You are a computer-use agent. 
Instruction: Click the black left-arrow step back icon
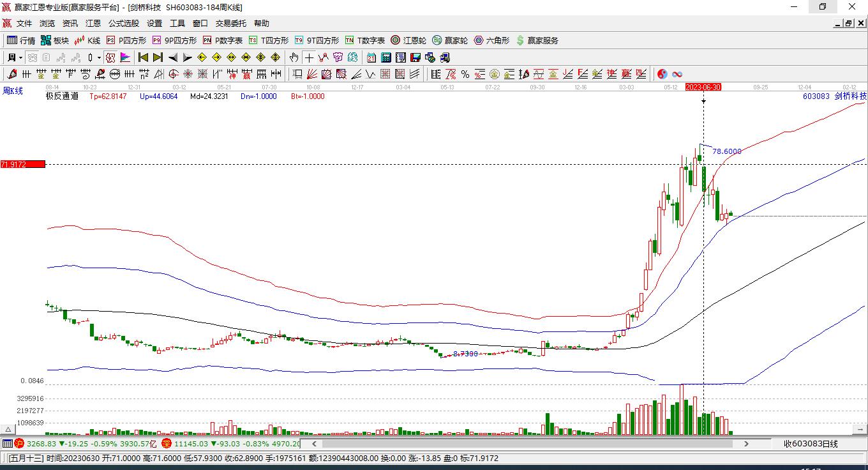tap(172, 57)
